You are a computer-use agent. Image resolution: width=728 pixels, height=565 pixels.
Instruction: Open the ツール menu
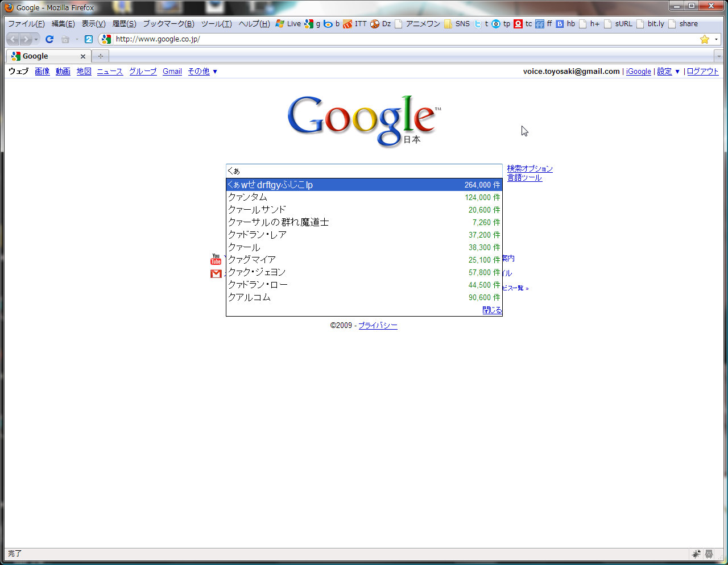click(216, 24)
